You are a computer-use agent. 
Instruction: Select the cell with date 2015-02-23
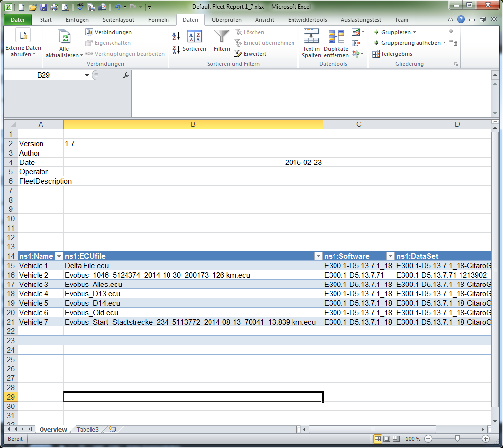coord(193,163)
